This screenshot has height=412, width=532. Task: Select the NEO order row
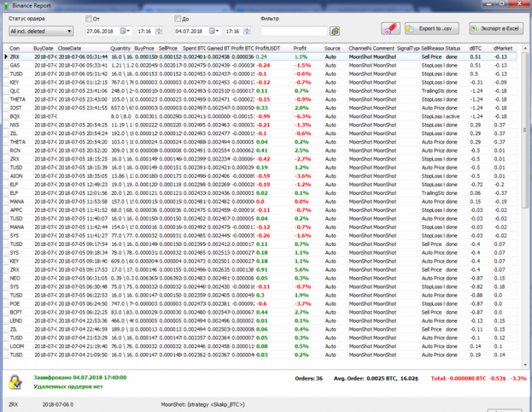[260, 278]
